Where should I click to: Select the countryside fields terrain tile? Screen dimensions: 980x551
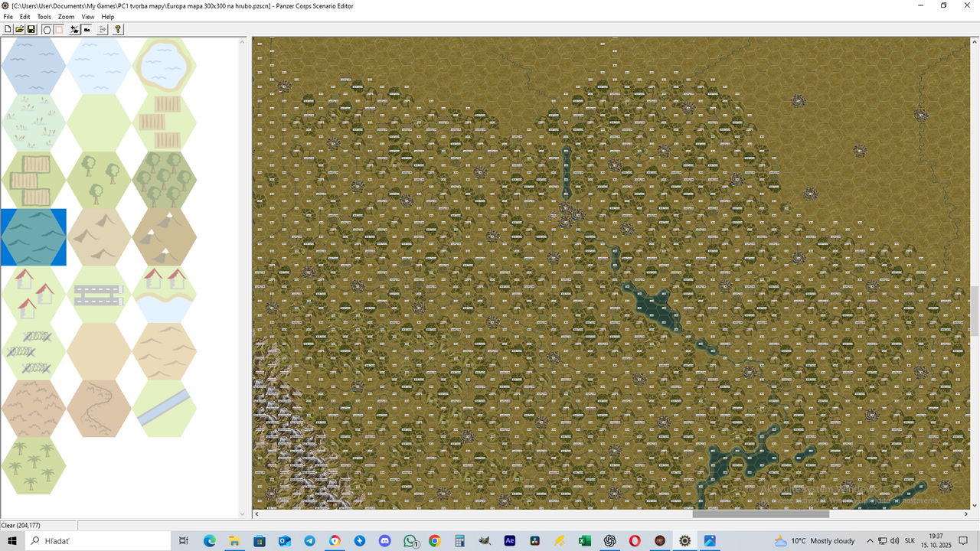(165, 122)
